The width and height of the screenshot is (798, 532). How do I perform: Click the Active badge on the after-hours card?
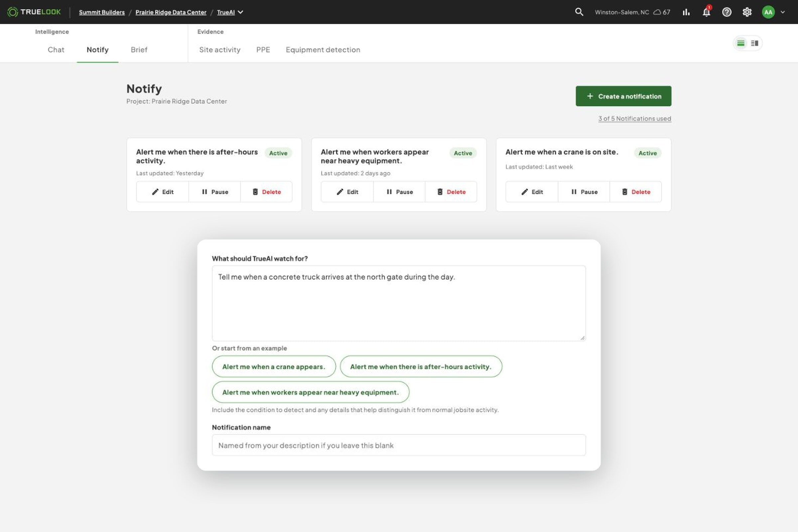[x=278, y=153]
